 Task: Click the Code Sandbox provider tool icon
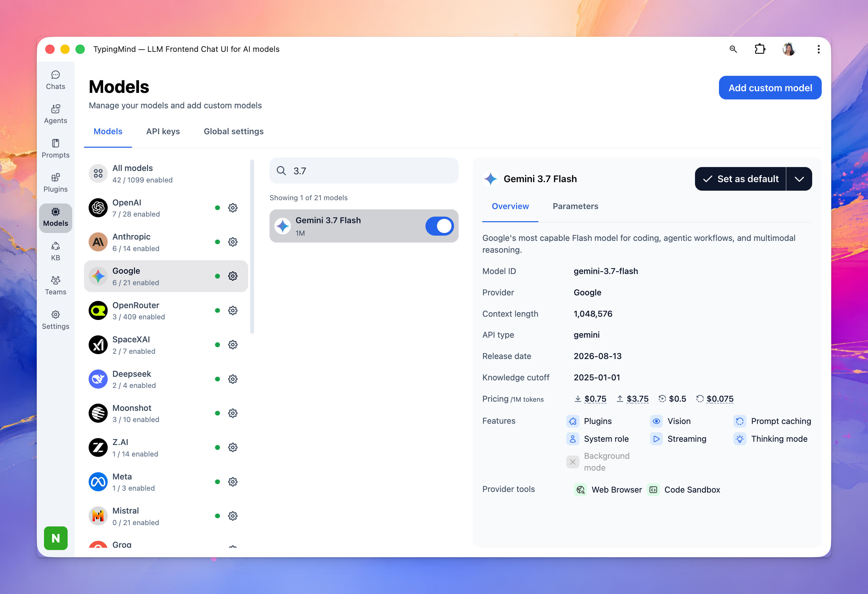pyautogui.click(x=653, y=489)
